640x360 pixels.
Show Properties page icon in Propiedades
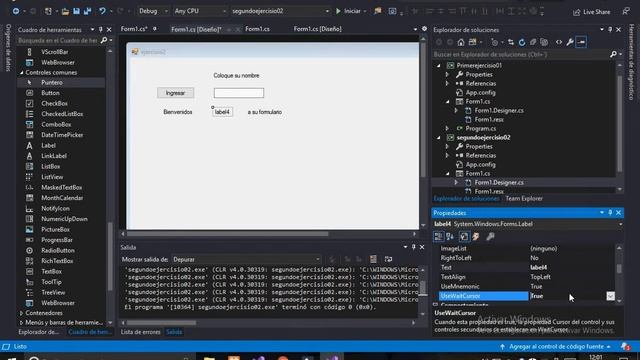click(464, 237)
